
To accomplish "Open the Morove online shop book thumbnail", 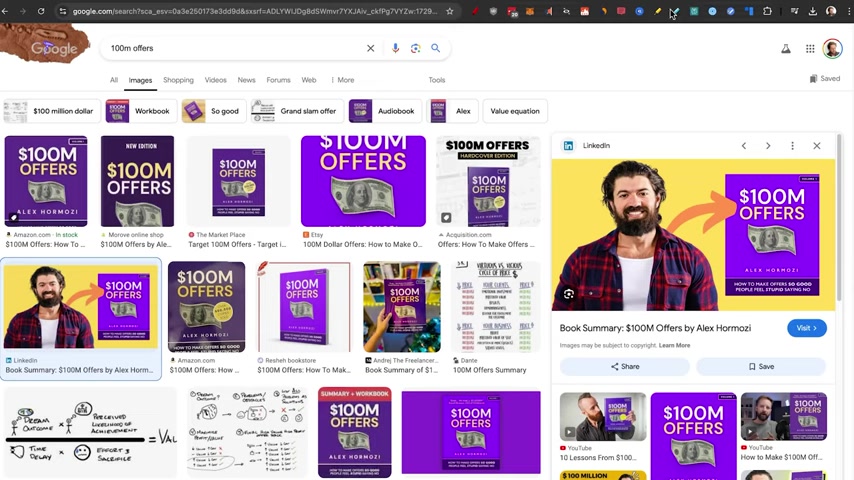I will (x=137, y=181).
